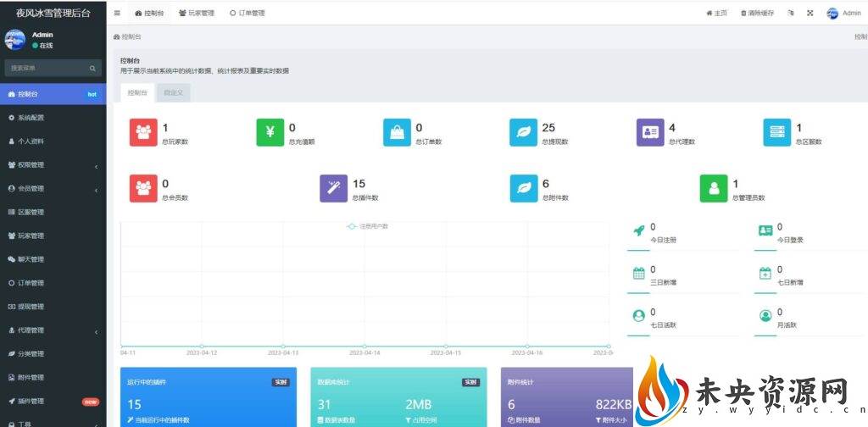Image resolution: width=868 pixels, height=427 pixels.
Task: Expand the 代理管理 sidebar menu
Action: coord(51,330)
